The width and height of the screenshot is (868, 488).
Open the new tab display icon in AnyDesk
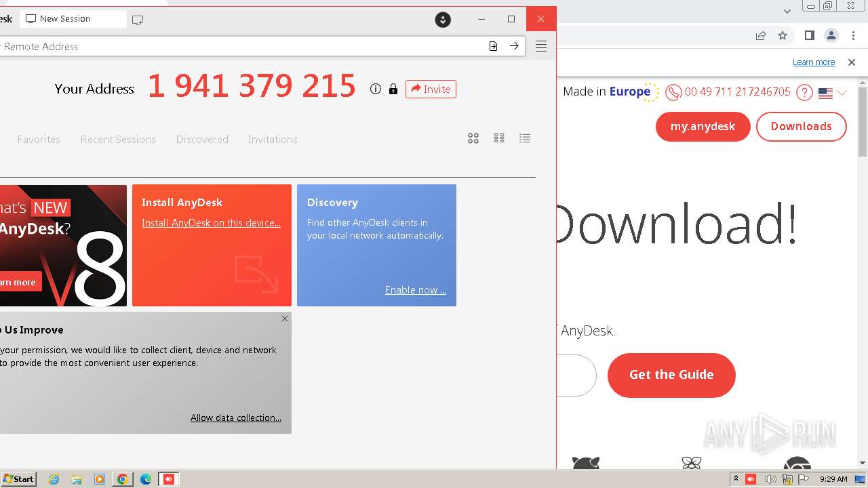click(138, 20)
